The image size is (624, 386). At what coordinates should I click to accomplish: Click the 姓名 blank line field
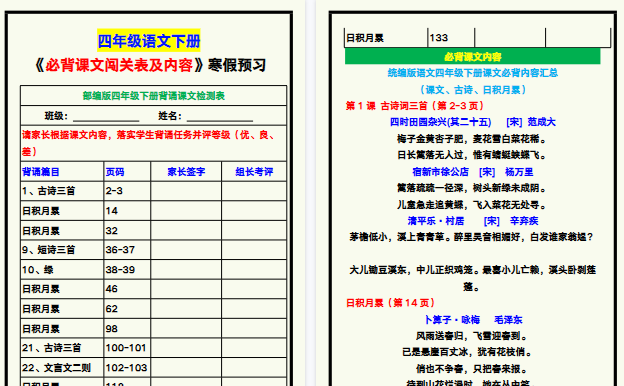tap(220, 117)
